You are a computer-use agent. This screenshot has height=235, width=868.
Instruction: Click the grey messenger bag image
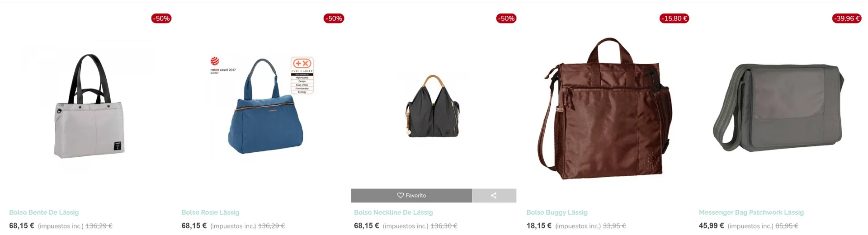778,108
